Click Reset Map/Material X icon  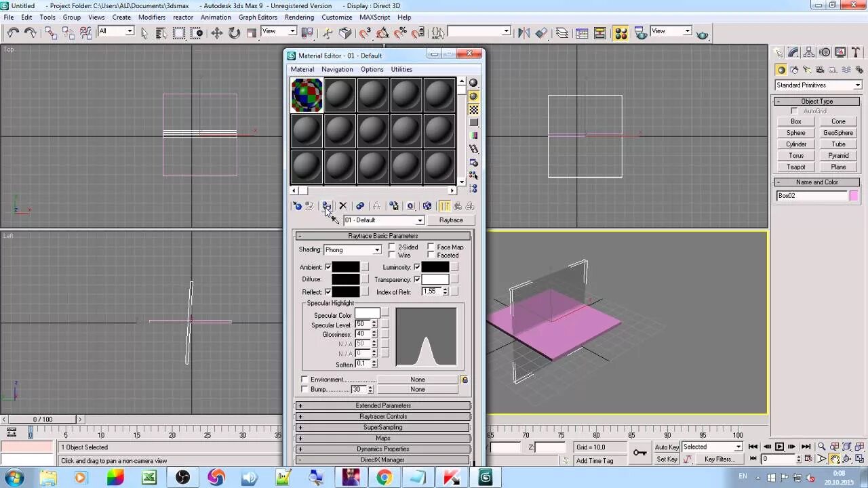(342, 206)
